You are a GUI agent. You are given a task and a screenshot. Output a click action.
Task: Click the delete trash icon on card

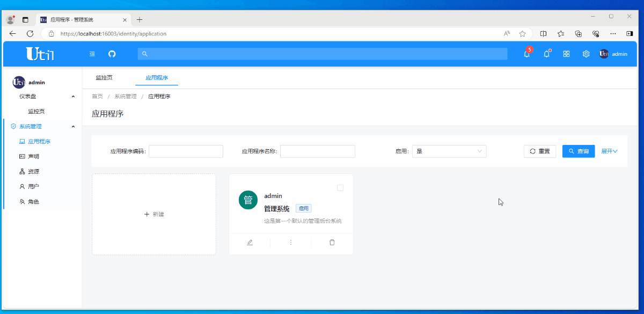(332, 243)
